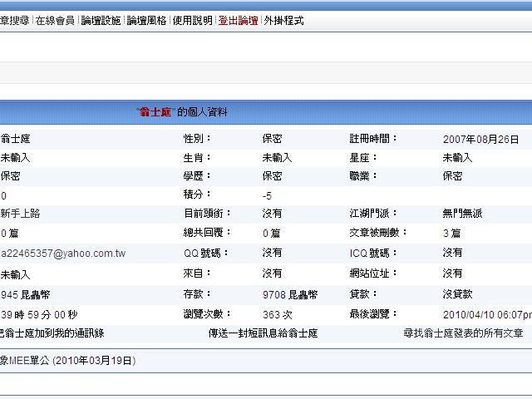Click the 論壇設施 menu item

coord(101,21)
